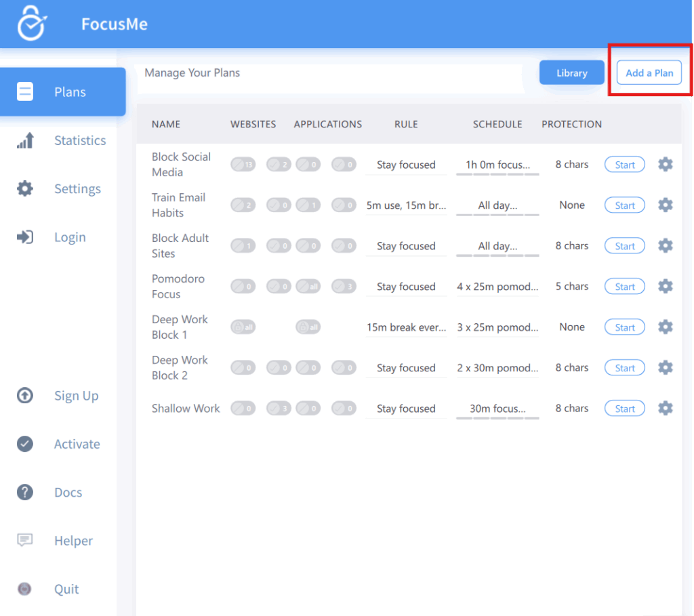694x616 pixels.
Task: Click the Sign Up arrow icon
Action: 25,396
